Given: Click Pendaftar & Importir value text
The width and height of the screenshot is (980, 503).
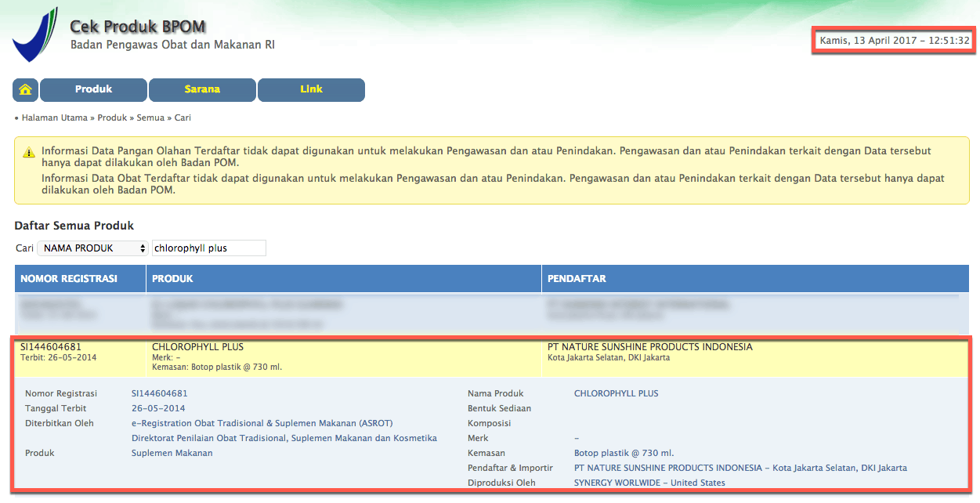Looking at the screenshot, I should [x=740, y=468].
